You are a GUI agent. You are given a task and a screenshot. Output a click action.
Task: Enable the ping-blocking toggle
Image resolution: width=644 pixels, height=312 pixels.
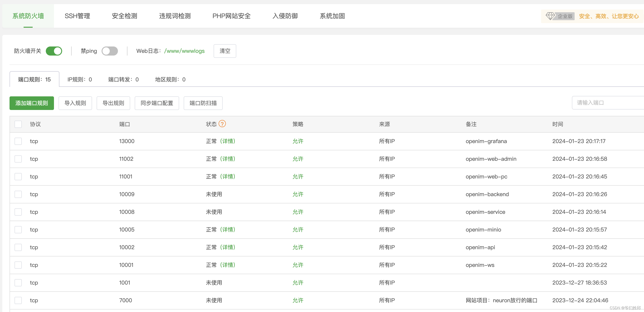click(110, 51)
